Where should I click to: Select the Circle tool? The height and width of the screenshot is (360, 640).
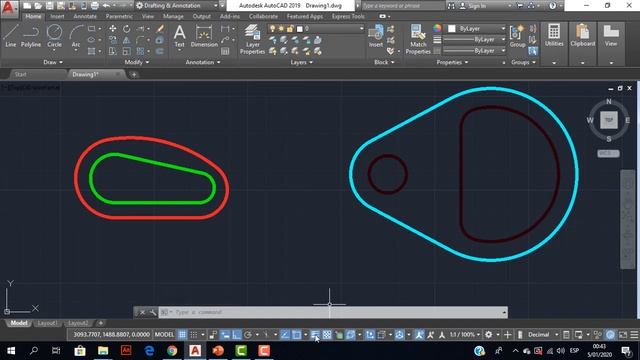pos(54,36)
